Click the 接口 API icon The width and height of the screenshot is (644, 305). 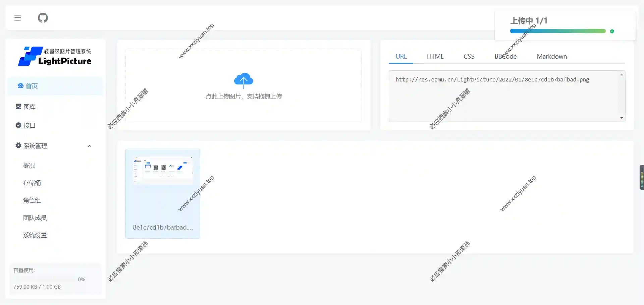click(18, 125)
